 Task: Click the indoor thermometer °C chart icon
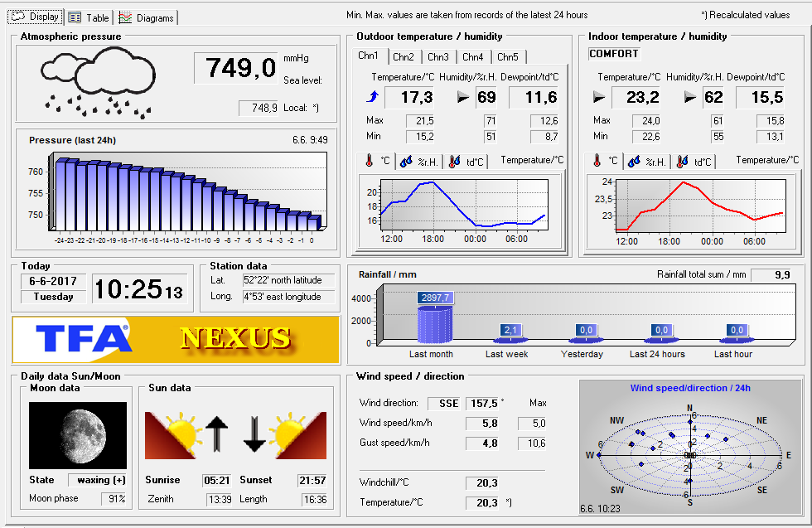coord(597,161)
